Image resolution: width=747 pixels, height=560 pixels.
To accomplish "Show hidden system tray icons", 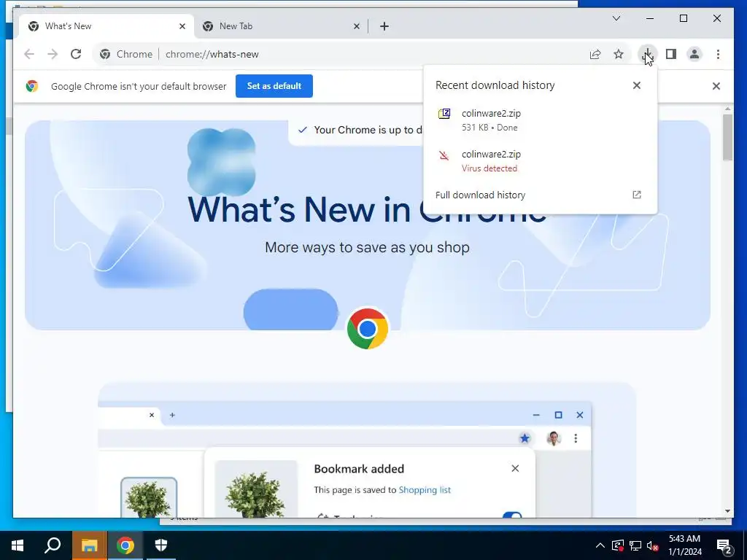I will tap(600, 545).
